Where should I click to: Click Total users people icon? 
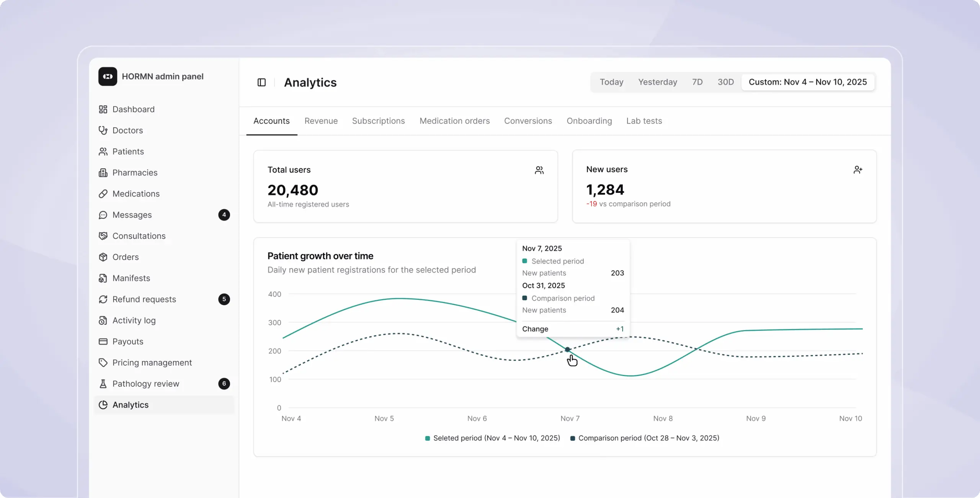point(539,170)
